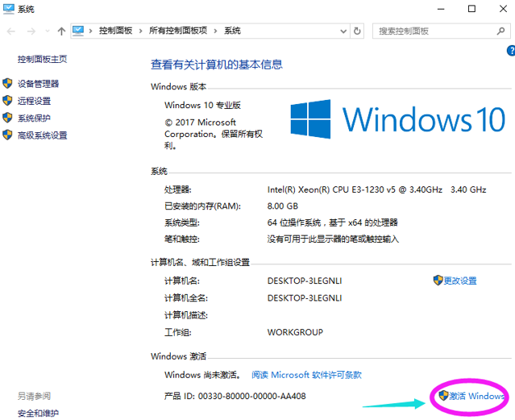Open address bar history dropdown arrow
Screen dimensions: 515x420
tap(342, 31)
